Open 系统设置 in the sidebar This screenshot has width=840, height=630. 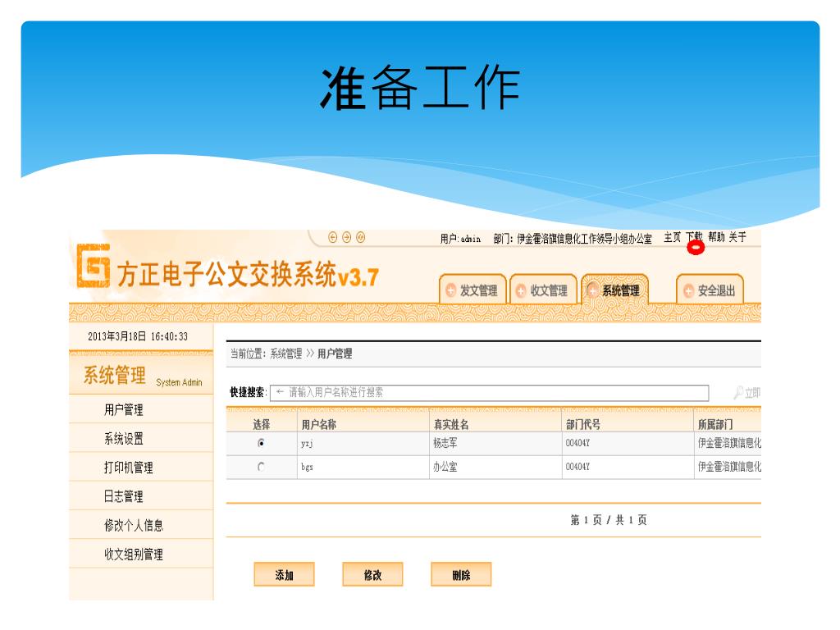pyautogui.click(x=124, y=439)
